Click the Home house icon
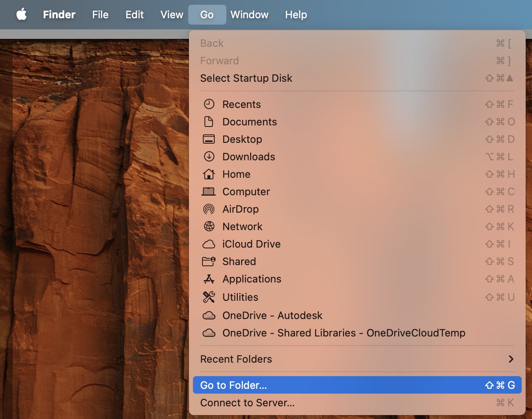This screenshot has height=419, width=532. (x=210, y=174)
